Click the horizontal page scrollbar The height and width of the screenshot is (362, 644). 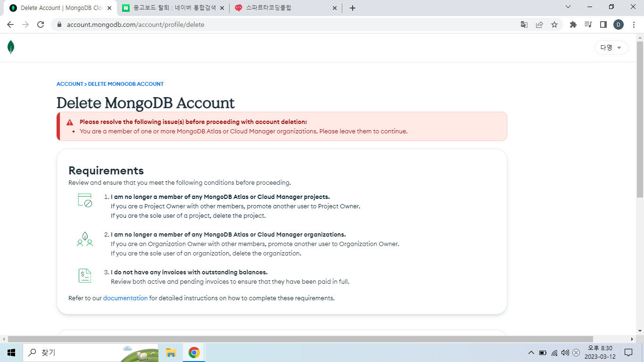pyautogui.click(x=300, y=339)
